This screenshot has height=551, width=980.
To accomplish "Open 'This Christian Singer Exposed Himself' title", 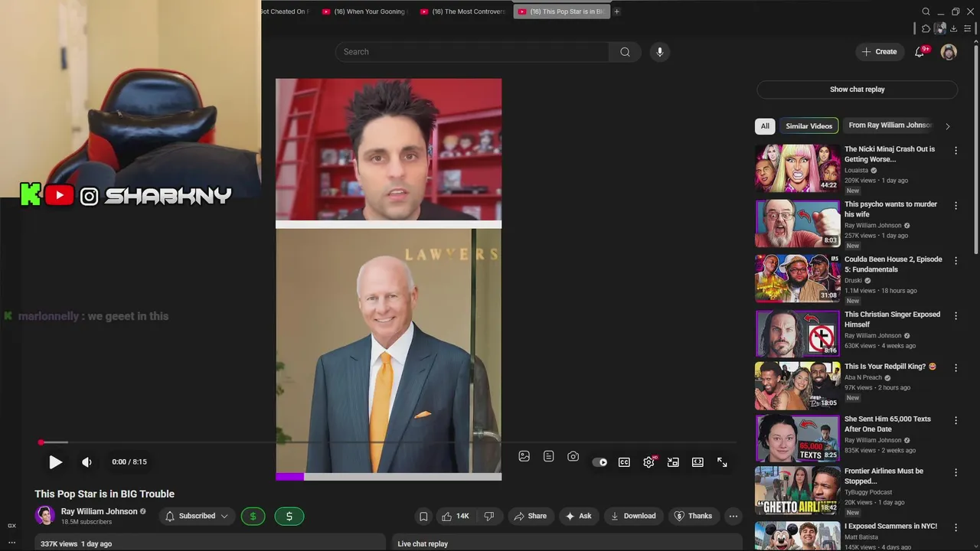I will pos(892,319).
